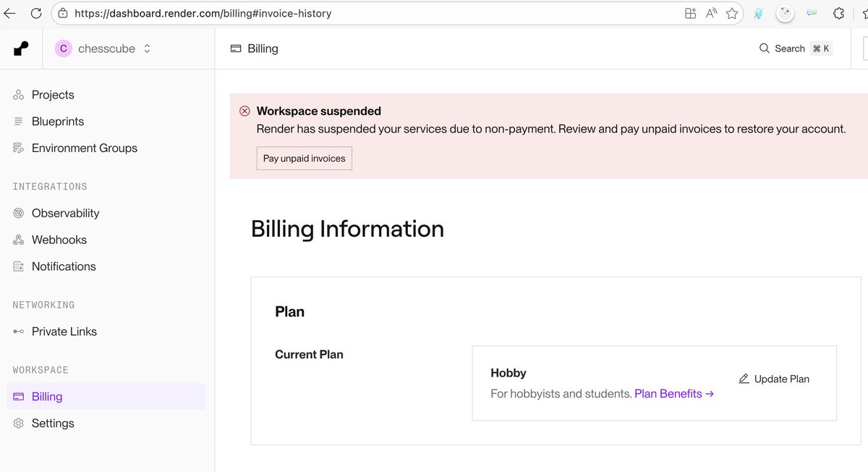
Task: Click the green pill extension icon
Action: pos(812,13)
